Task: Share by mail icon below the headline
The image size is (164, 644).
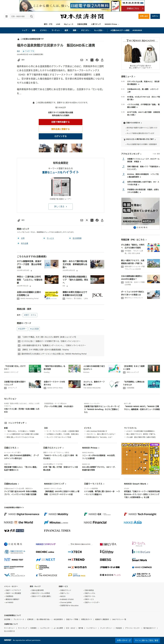Action: (82, 60)
